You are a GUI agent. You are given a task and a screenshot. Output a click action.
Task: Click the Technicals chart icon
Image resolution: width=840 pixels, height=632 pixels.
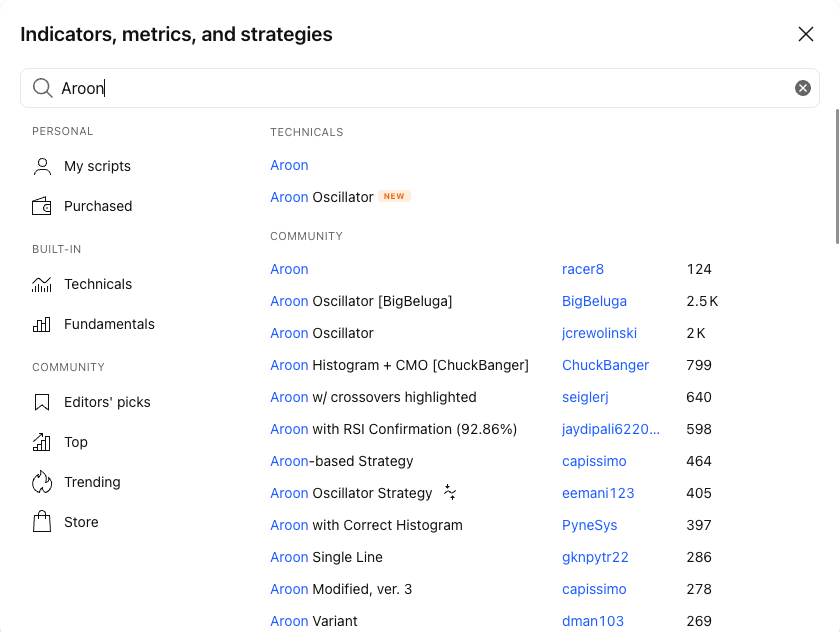(x=42, y=284)
